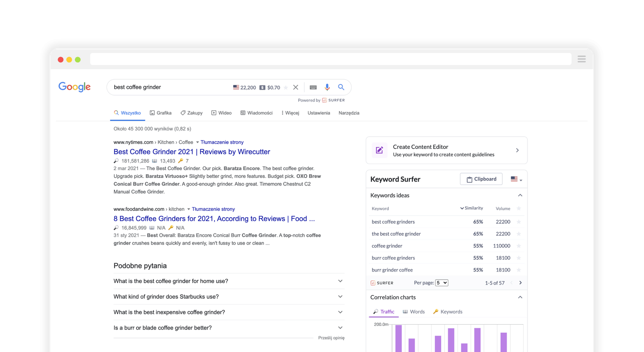Switch to Wiadomości tab

256,113
